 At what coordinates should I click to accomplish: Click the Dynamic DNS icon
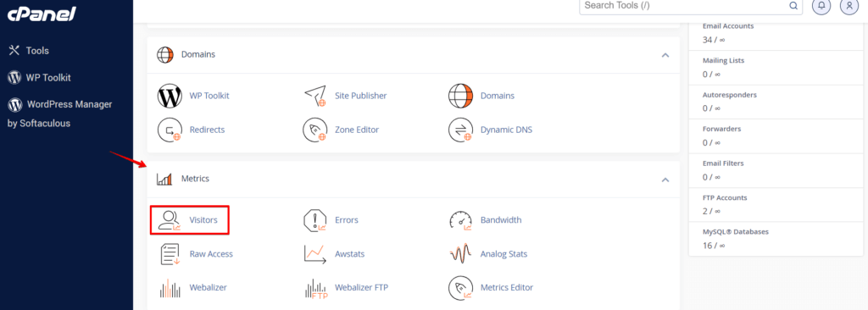click(460, 130)
